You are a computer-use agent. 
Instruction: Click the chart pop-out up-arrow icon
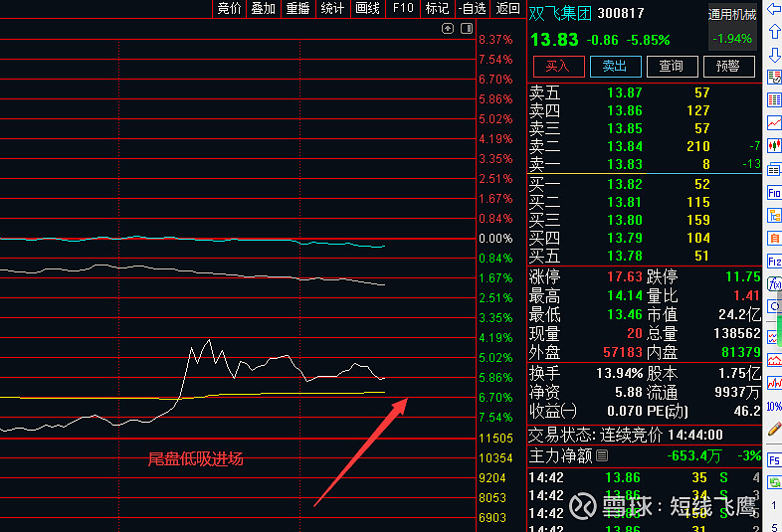coord(448,29)
